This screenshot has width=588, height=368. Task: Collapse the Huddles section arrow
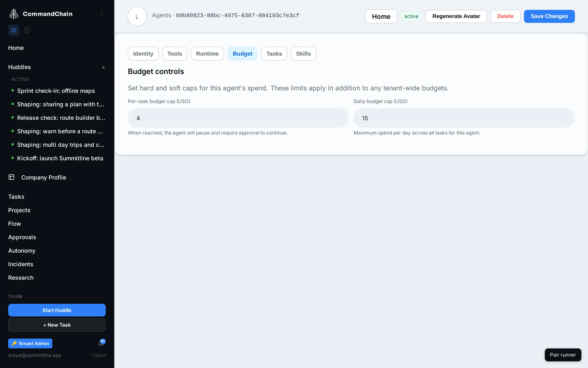[x=104, y=67]
